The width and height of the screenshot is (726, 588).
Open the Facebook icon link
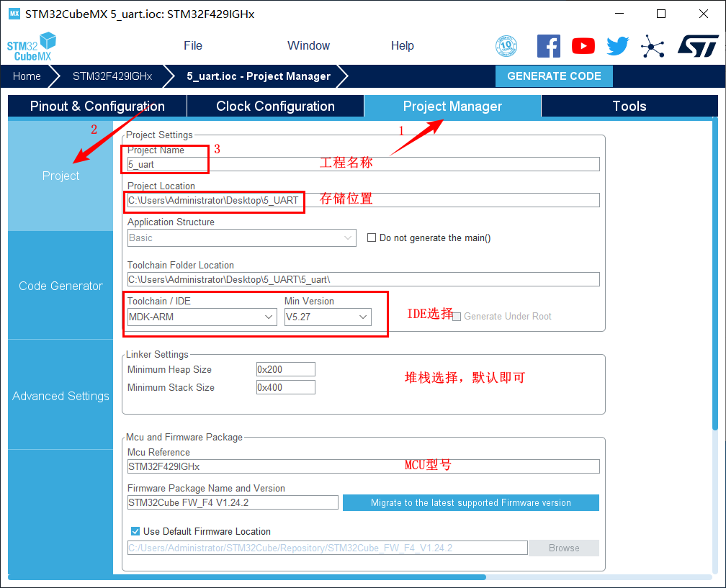pyautogui.click(x=549, y=46)
